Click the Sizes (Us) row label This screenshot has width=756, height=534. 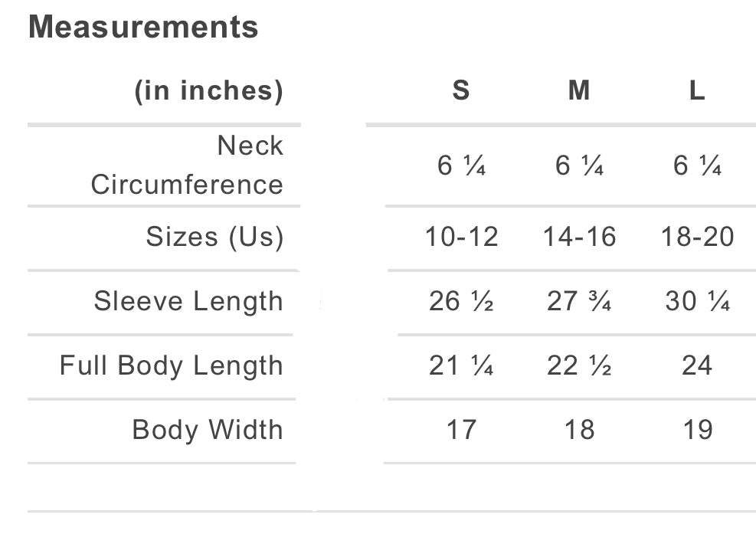tap(214, 237)
